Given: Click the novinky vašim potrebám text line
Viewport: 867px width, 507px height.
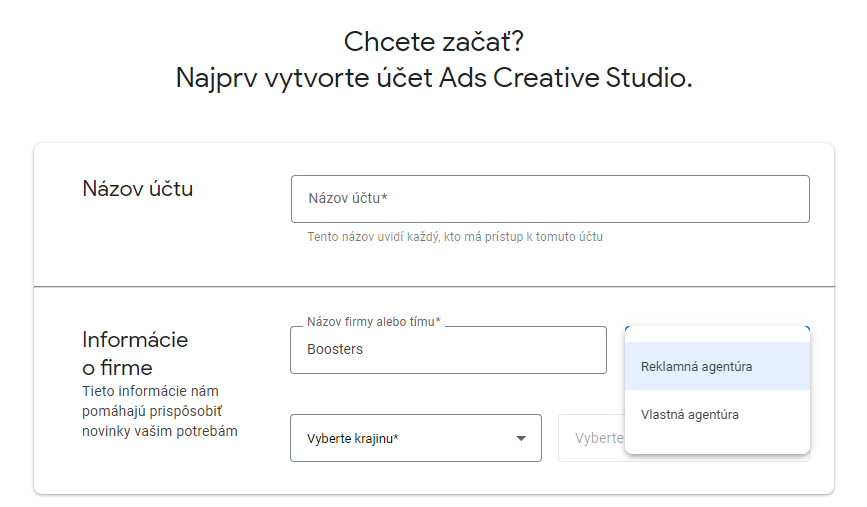Looking at the screenshot, I should 160,431.
